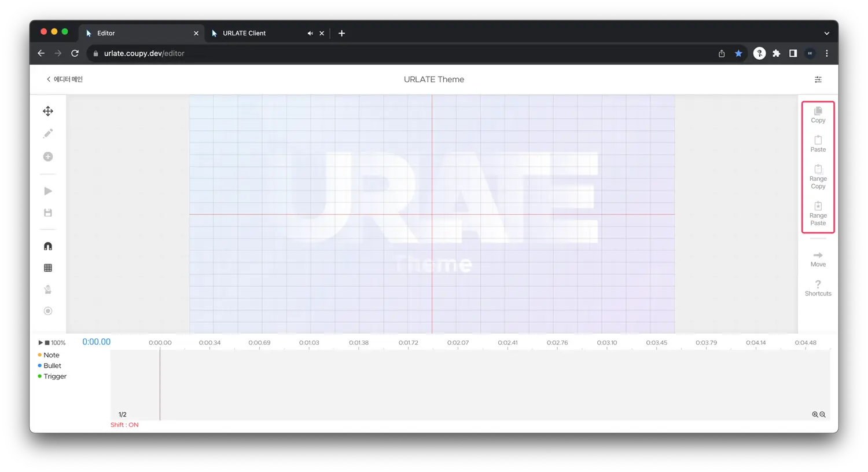The height and width of the screenshot is (472, 868).
Task: Expand the Chrome tab search chevron
Action: 826,34
